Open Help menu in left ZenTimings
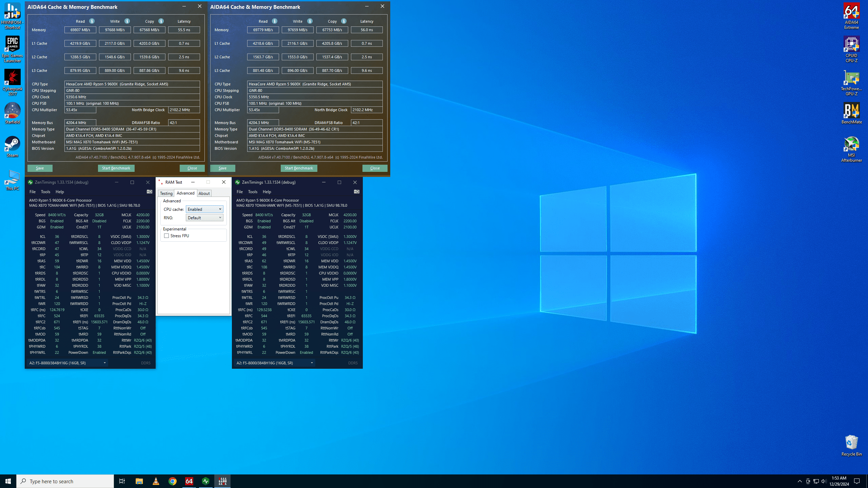Image resolution: width=868 pixels, height=488 pixels. [x=60, y=192]
